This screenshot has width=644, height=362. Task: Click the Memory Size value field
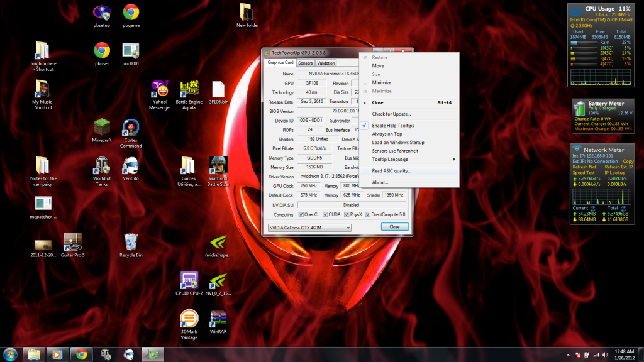tap(314, 167)
